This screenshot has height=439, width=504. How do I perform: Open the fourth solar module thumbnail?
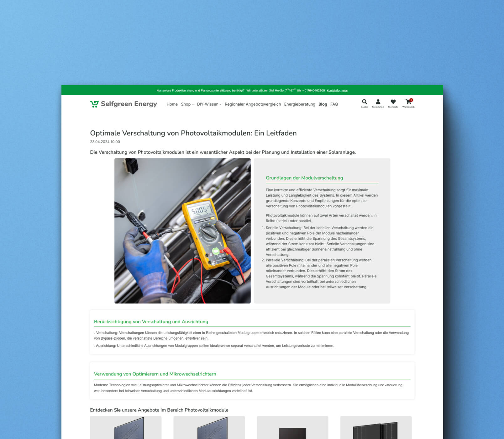click(x=376, y=428)
